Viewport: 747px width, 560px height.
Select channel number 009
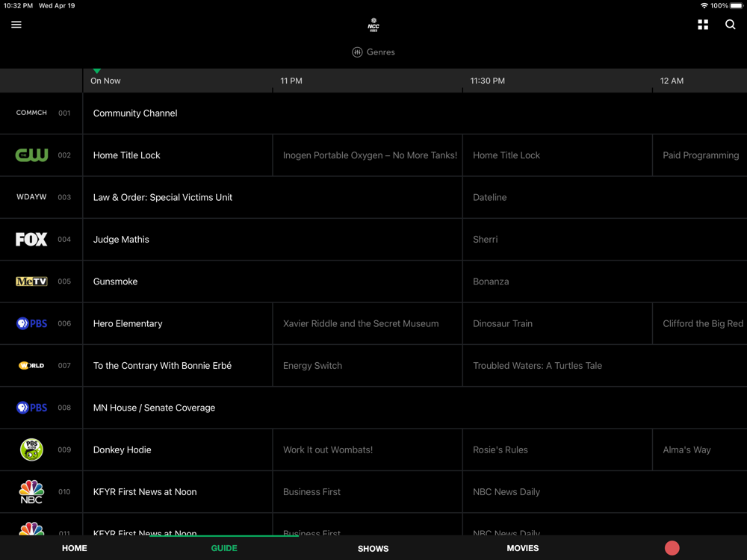(64, 450)
